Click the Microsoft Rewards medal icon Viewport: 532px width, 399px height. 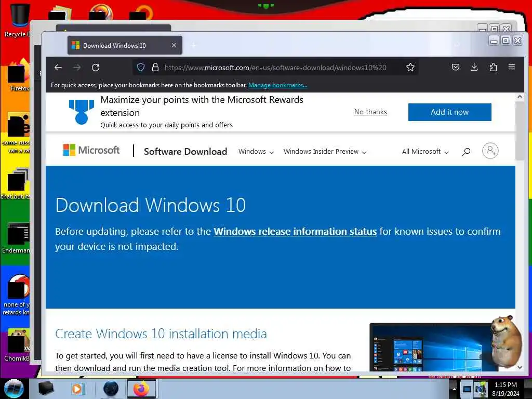[x=82, y=112]
